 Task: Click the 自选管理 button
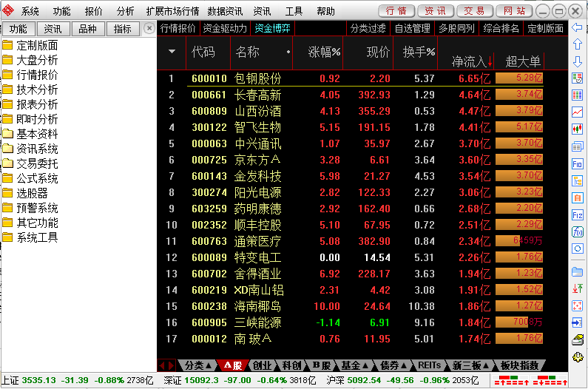[x=412, y=28]
